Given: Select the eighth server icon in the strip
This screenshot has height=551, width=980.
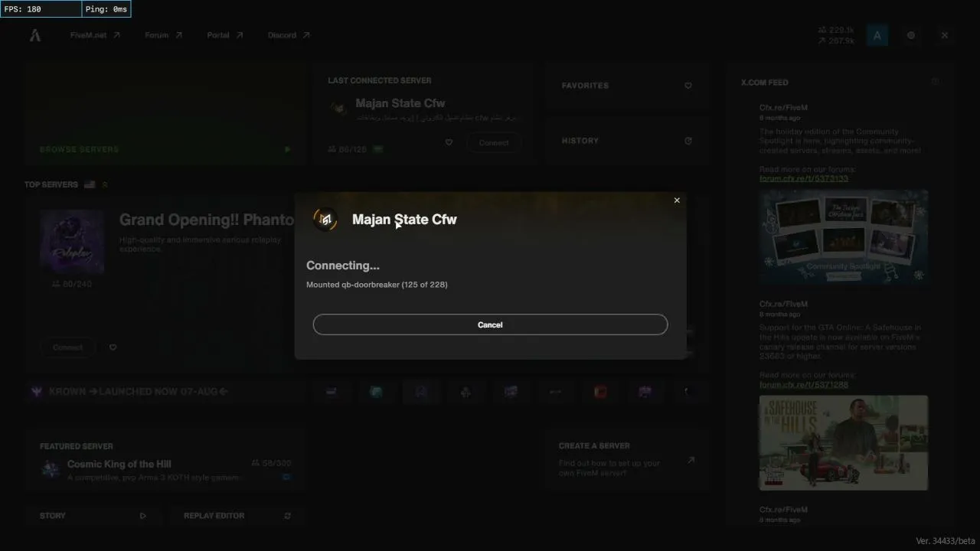Looking at the screenshot, I should [645, 392].
